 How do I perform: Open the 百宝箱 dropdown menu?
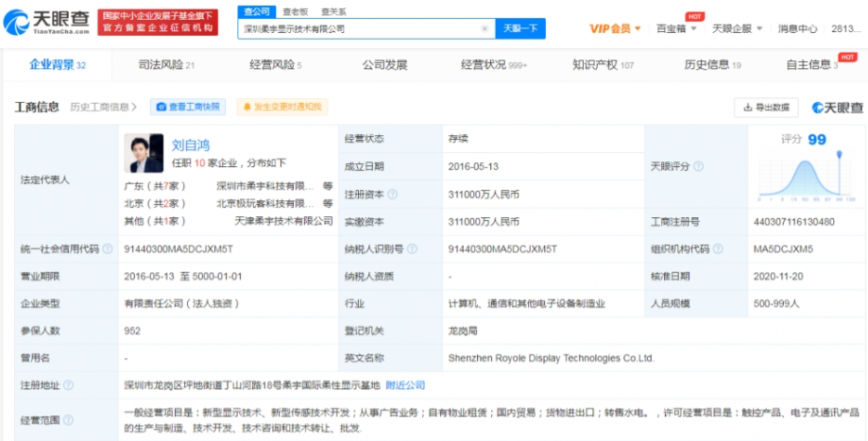click(676, 28)
